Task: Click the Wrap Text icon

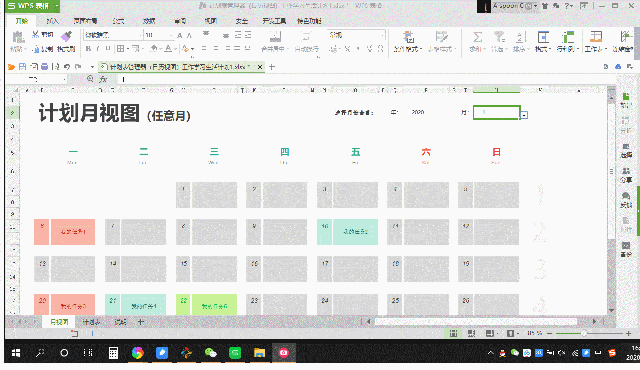Action: [x=307, y=37]
